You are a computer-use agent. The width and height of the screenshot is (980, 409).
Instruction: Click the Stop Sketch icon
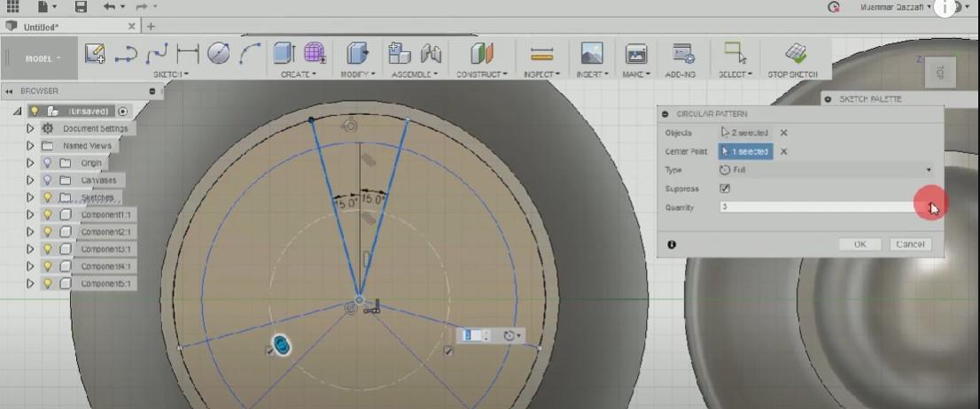[x=795, y=54]
